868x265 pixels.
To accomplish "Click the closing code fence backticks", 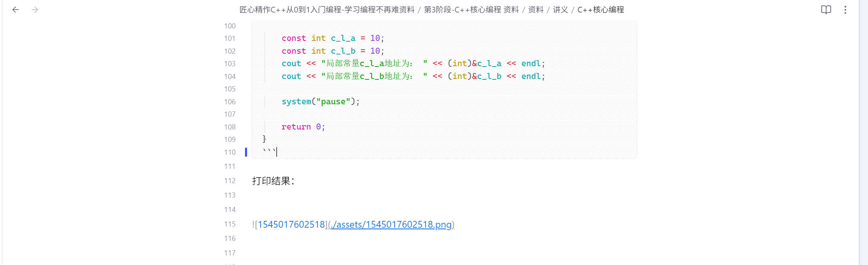I will click(269, 152).
